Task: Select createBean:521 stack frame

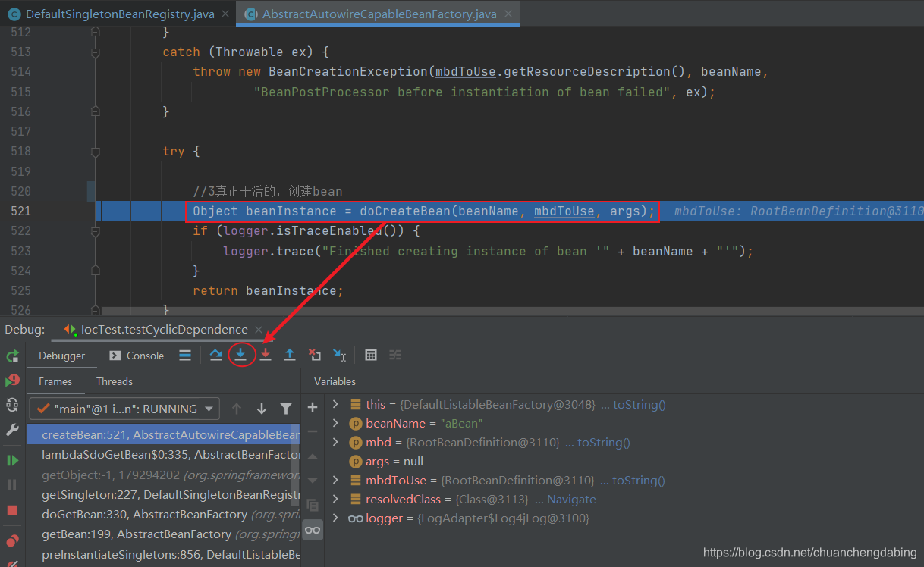Action: (x=164, y=434)
